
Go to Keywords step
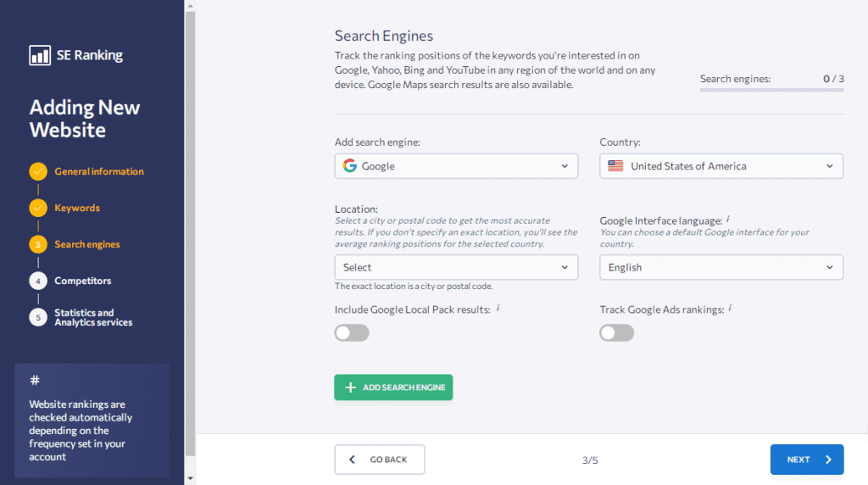pos(77,209)
